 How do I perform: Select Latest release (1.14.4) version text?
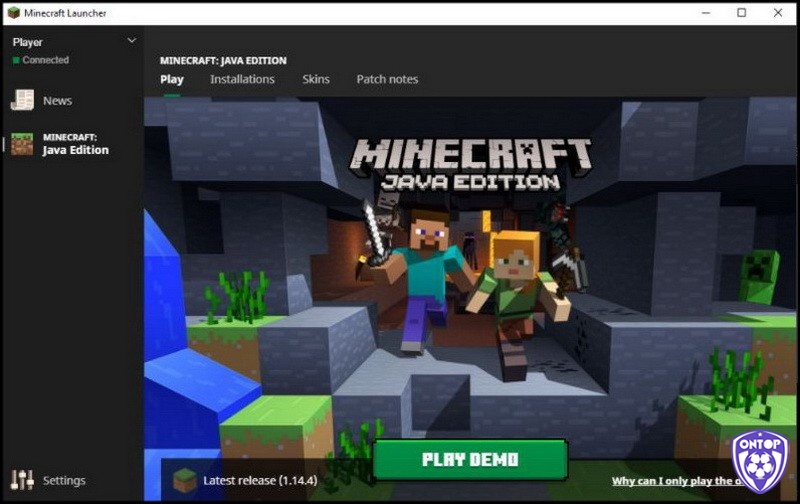(x=260, y=481)
